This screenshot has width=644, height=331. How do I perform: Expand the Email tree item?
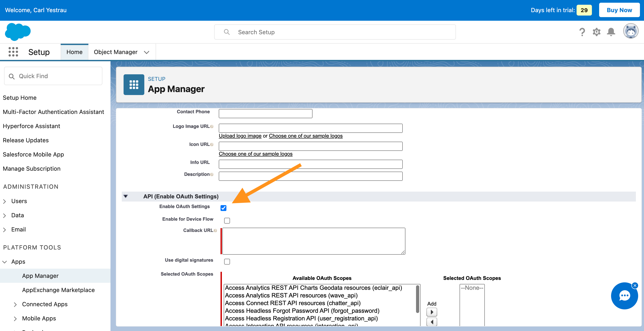pos(5,230)
